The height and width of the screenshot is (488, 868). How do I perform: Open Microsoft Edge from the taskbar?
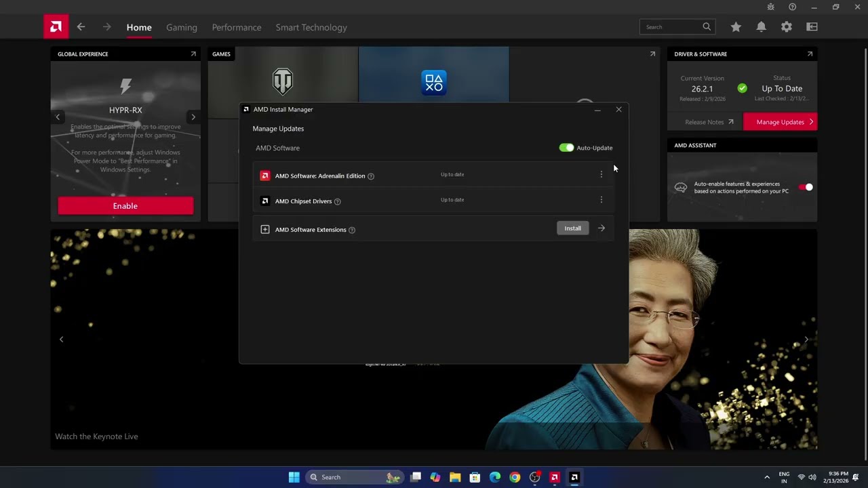495,477
